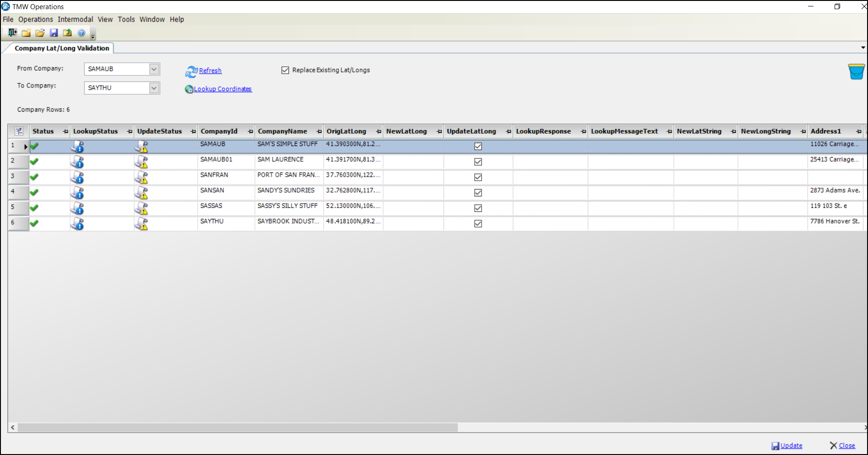Expand the toolbar options overflow arrow
868x455 pixels.
[x=93, y=36]
